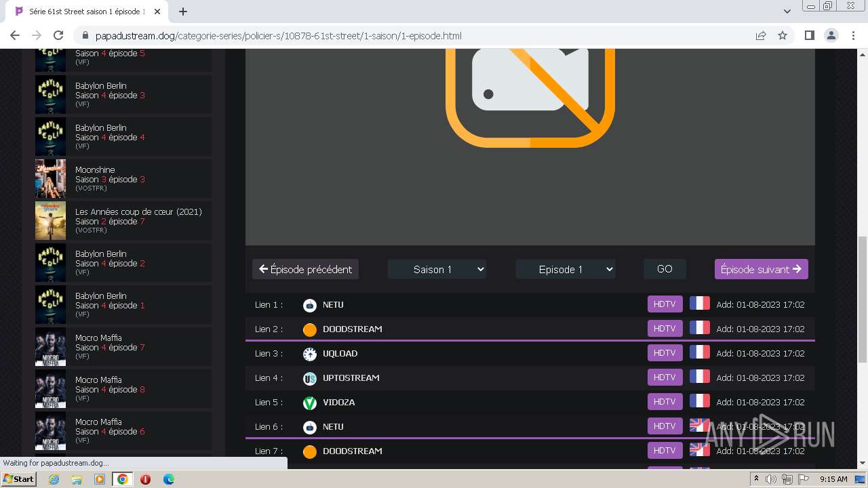Open Microsoft Edge from the taskbar
Image resolution: width=868 pixels, height=488 pixels.
click(x=168, y=479)
